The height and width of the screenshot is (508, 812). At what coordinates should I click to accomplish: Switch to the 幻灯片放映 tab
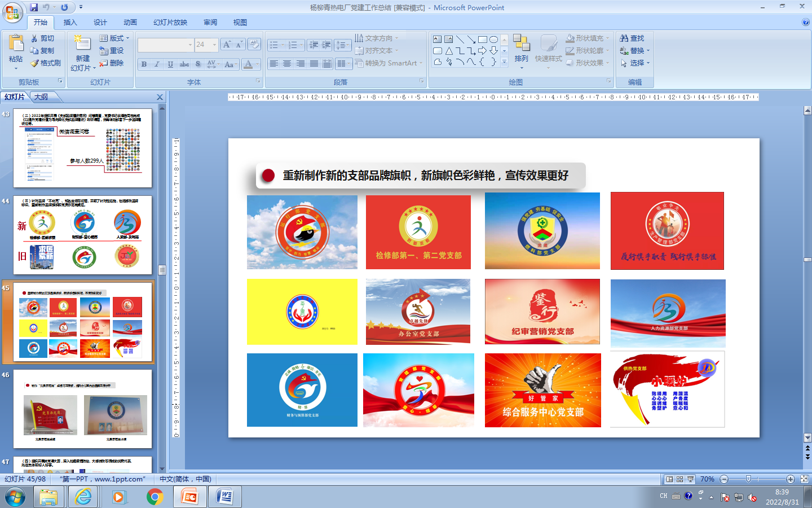(170, 23)
